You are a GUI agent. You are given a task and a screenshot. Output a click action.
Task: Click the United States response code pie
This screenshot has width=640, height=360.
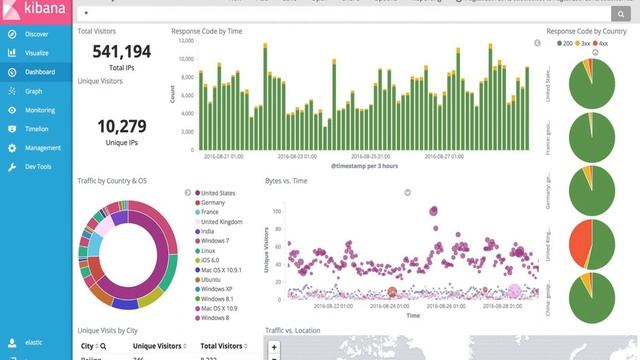click(x=592, y=84)
